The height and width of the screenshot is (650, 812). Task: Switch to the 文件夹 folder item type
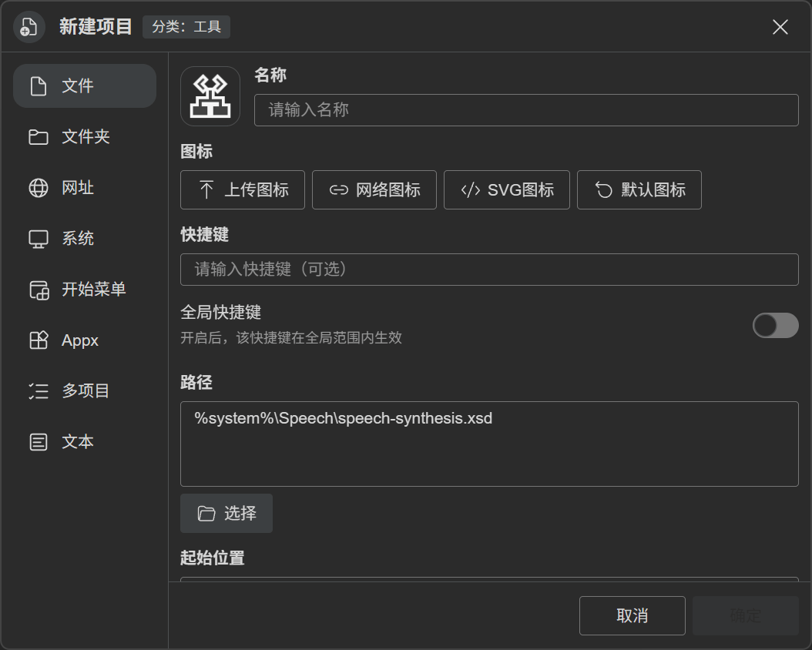85,136
